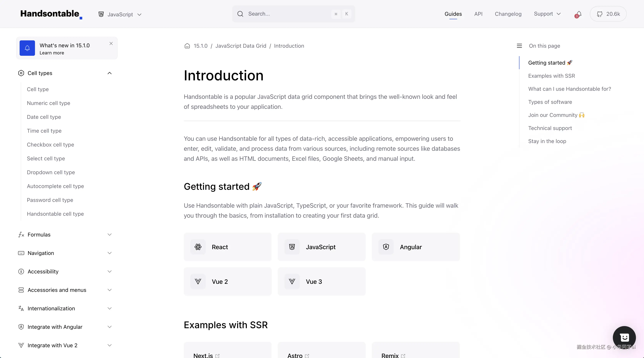
Task: Open the Numeric cell type page
Action: click(48, 103)
